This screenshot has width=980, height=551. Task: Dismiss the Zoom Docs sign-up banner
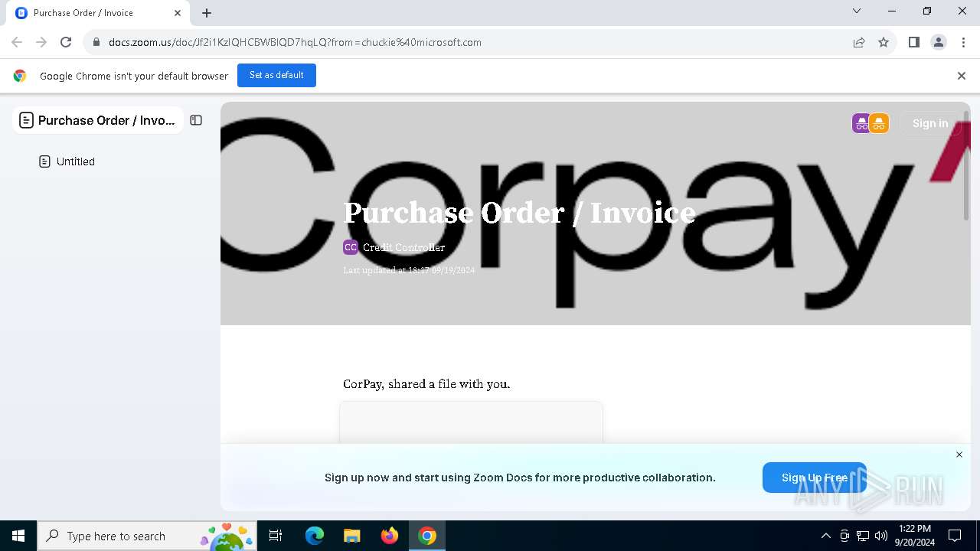coord(959,455)
